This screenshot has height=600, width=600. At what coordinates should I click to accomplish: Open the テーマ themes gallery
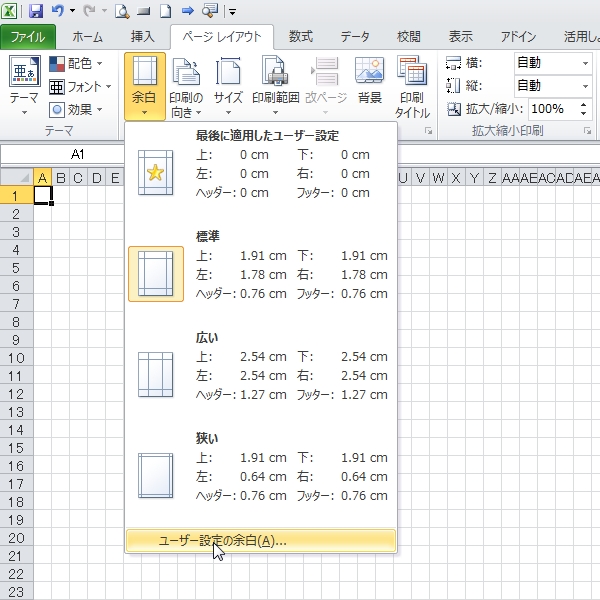(x=24, y=85)
